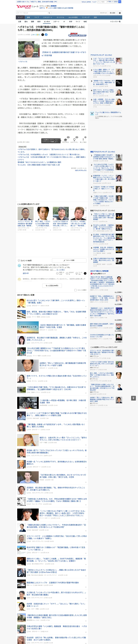Open the ランキング tab
The height and width of the screenshot is (644, 138).
[86, 17]
